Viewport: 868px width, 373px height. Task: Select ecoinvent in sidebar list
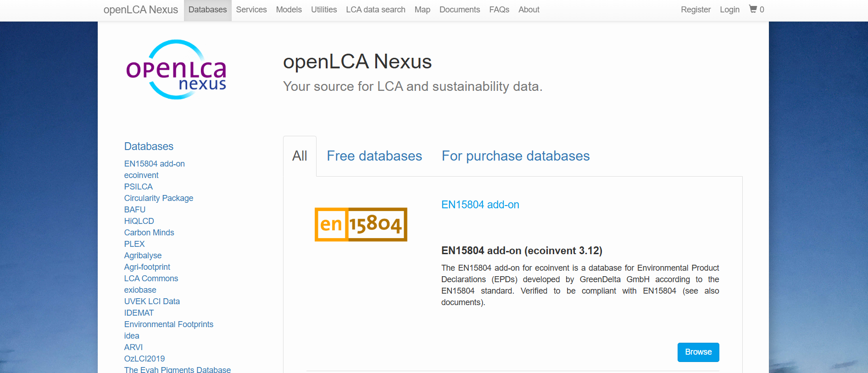(x=141, y=175)
